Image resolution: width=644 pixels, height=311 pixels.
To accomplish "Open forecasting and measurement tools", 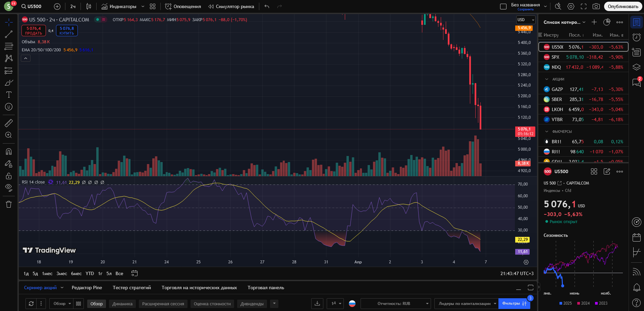I will pos(9,70).
